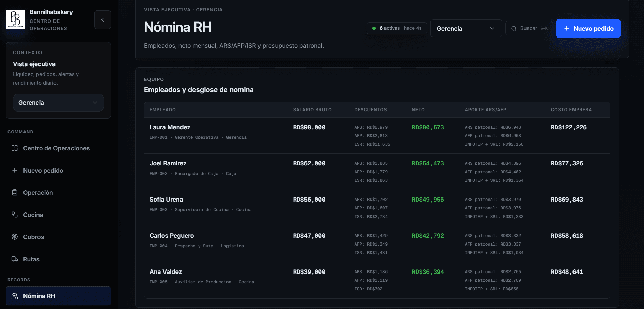Click the Empleados y desglose de nomina heading
The height and width of the screenshot is (309, 644).
(x=199, y=90)
